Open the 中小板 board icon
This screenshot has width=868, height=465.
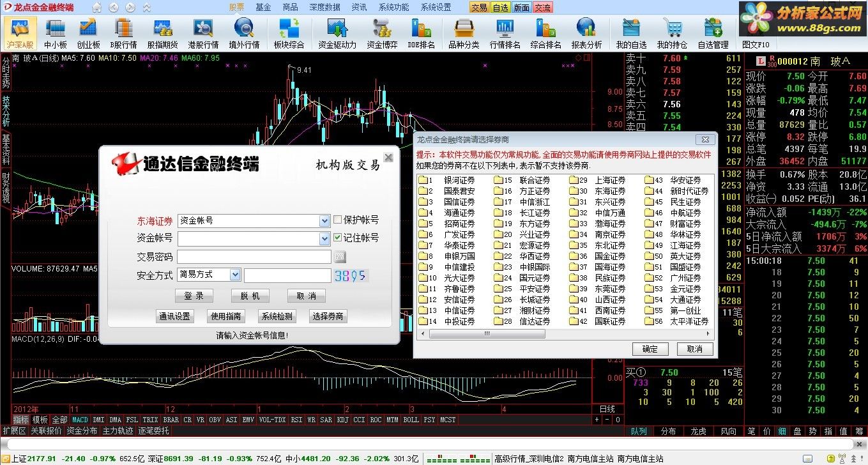[56, 34]
